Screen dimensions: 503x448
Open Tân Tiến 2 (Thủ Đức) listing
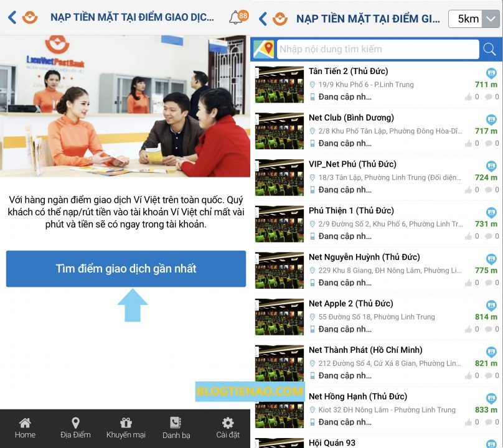[377, 85]
